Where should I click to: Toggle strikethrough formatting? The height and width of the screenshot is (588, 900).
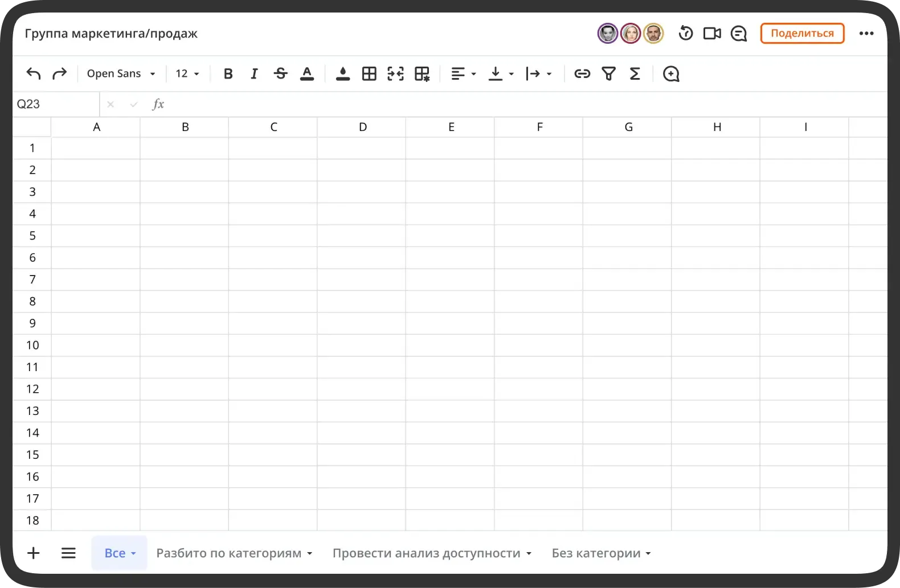[280, 73]
